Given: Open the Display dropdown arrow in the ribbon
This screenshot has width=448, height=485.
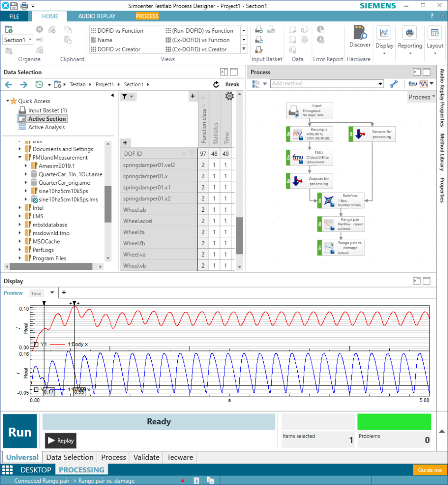Looking at the screenshot, I should [x=384, y=52].
